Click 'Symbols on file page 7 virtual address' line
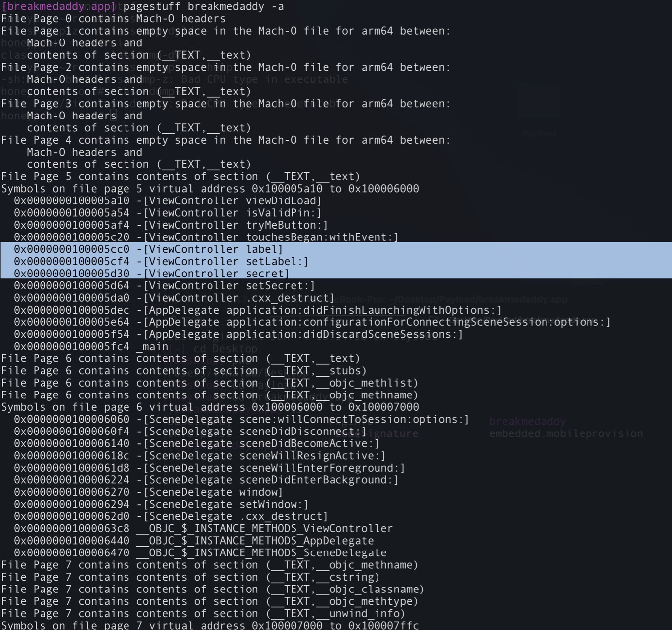This screenshot has height=630, width=672. tap(210, 625)
